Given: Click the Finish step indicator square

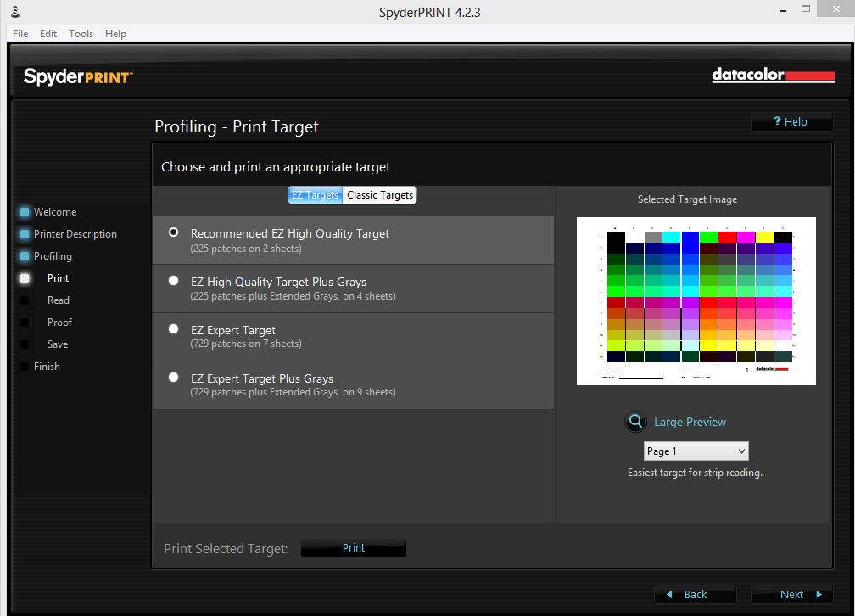Looking at the screenshot, I should point(25,367).
